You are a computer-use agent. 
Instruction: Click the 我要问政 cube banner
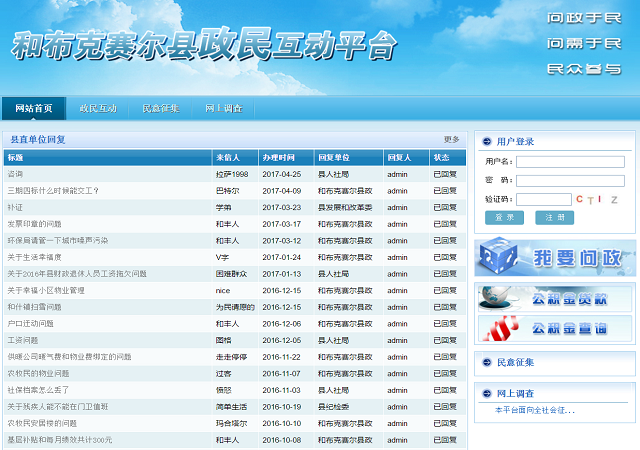point(555,258)
